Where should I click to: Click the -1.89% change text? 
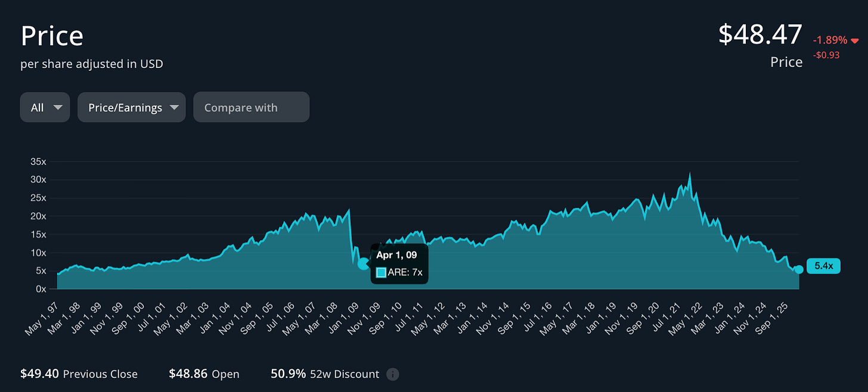(830, 40)
